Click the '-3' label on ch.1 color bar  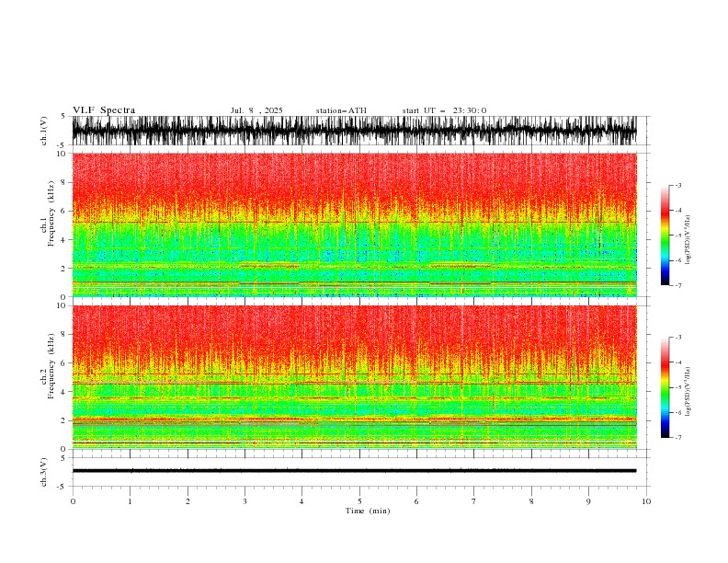678,185
